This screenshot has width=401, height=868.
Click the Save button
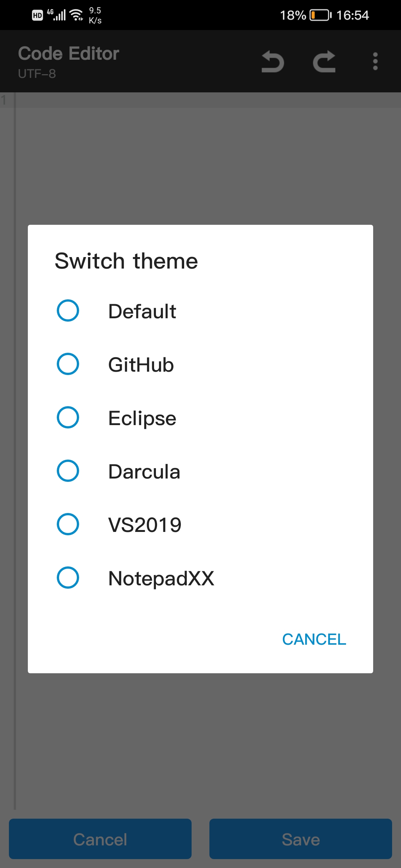pyautogui.click(x=300, y=839)
